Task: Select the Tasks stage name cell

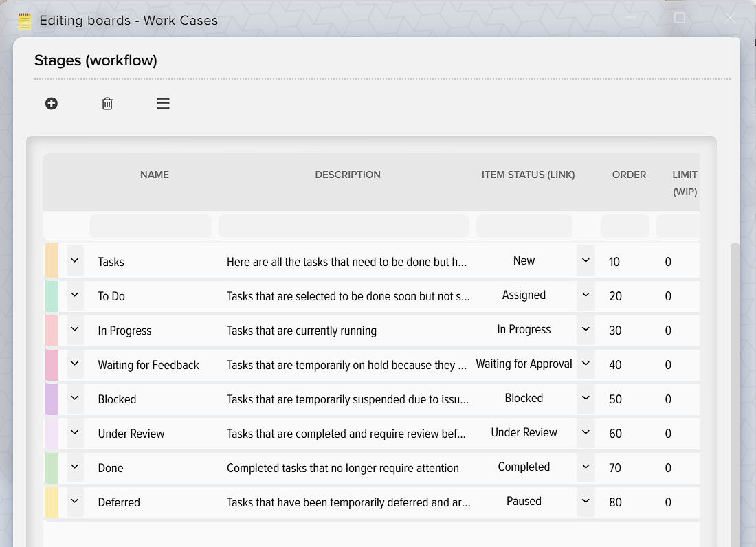Action: pyautogui.click(x=111, y=262)
